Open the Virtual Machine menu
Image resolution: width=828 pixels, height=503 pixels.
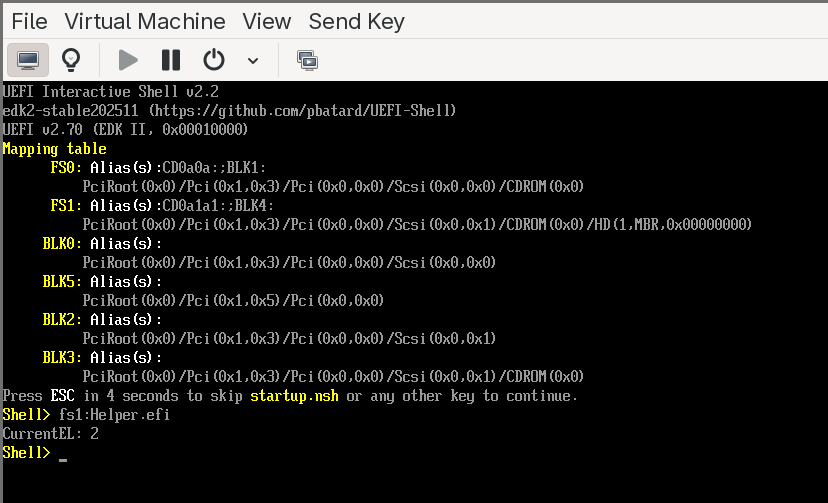click(144, 21)
